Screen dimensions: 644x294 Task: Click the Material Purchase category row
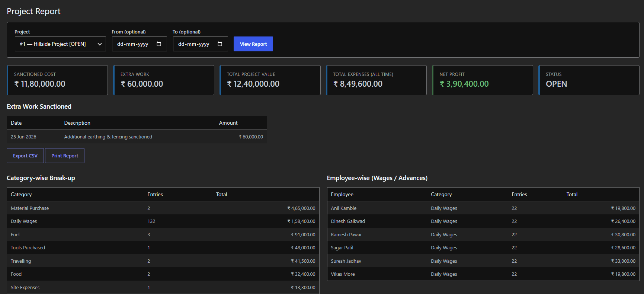(x=163, y=208)
